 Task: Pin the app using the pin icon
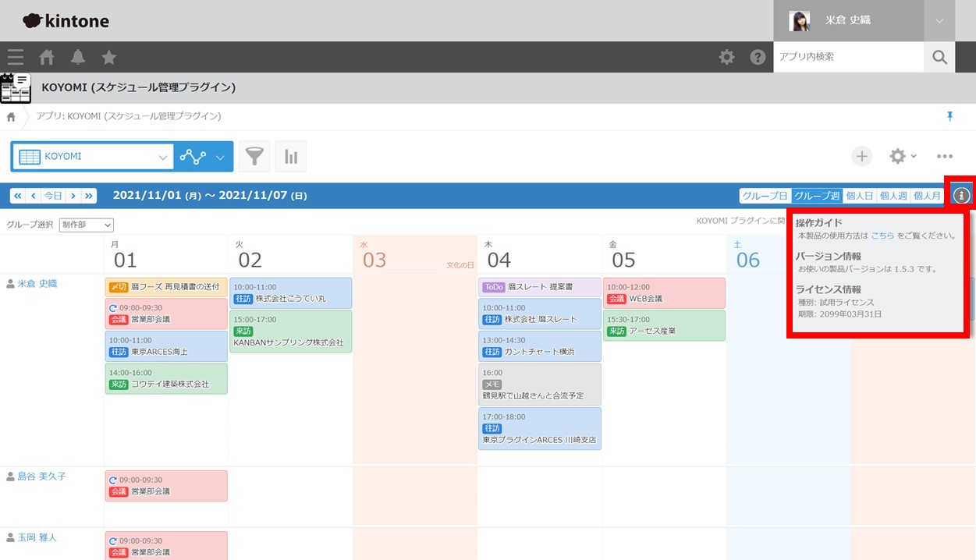click(x=949, y=116)
